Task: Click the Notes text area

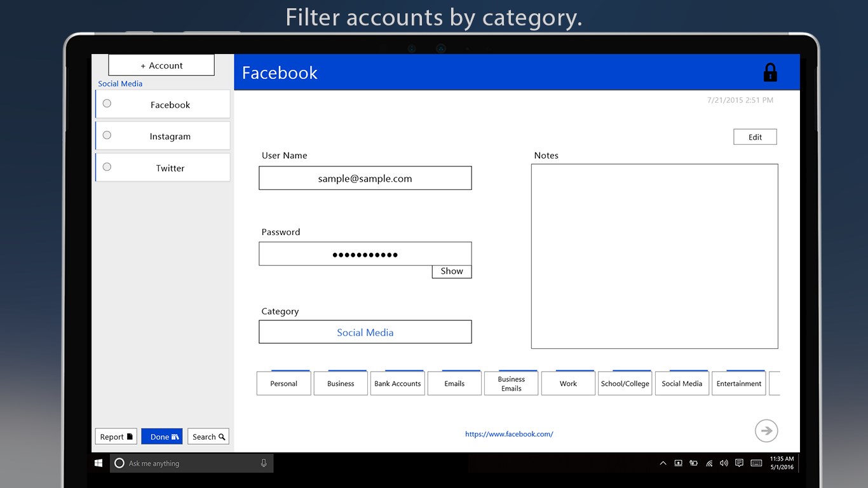Action: 654,256
